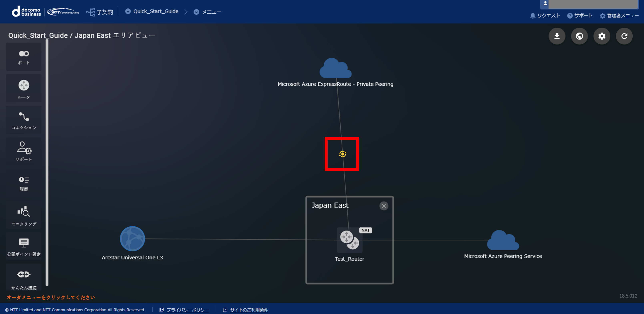
Task: Open 管理者メニュー in the header
Action: pyautogui.click(x=619, y=15)
